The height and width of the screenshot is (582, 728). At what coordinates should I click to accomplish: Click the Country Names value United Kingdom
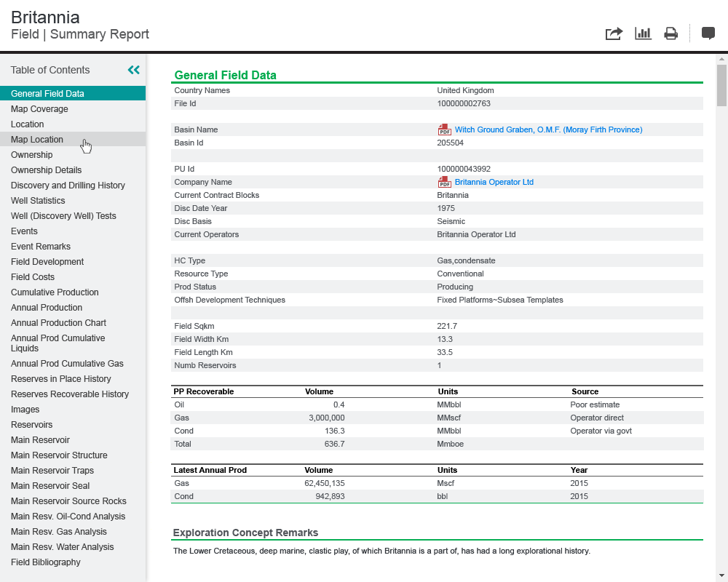(x=465, y=90)
